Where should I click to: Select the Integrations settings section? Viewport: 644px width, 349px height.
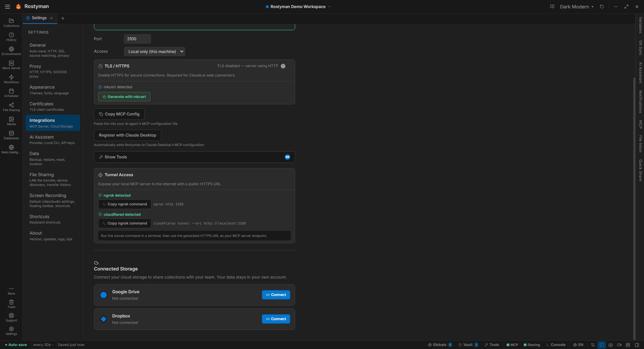(x=53, y=123)
